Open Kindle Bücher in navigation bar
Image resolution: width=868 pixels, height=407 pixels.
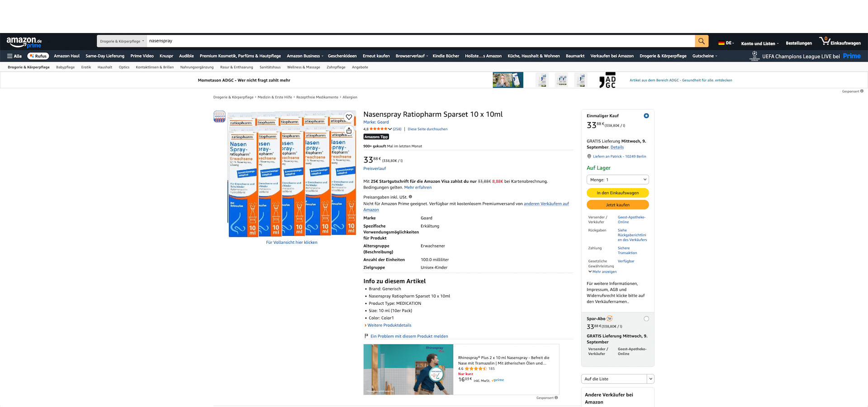(446, 56)
